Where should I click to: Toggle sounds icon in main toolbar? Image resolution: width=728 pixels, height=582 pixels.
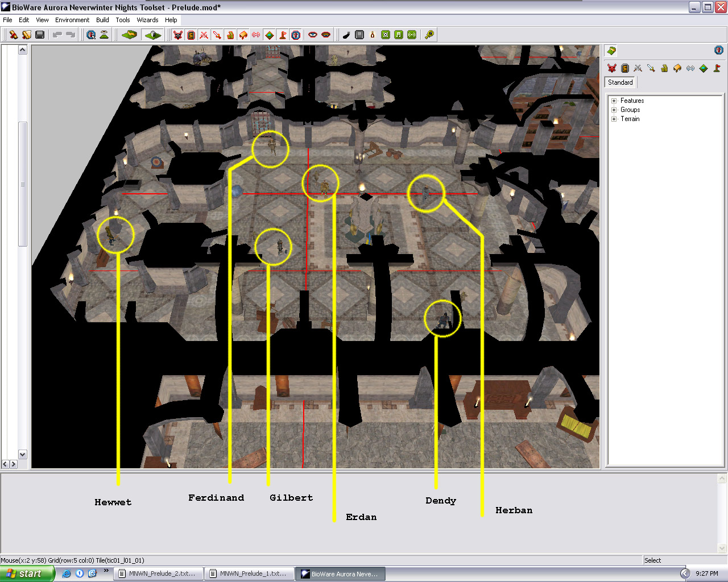[257, 35]
